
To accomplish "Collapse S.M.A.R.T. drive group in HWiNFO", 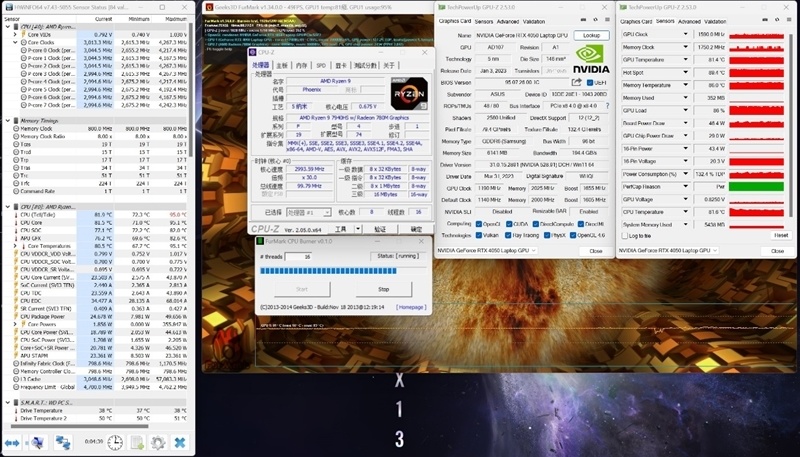I will 7,402.
